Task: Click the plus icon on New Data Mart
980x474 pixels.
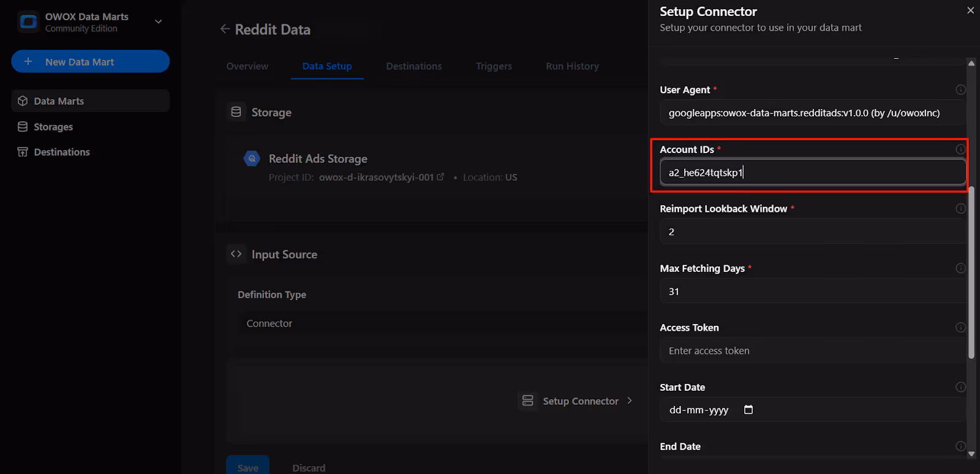Action: point(28,61)
